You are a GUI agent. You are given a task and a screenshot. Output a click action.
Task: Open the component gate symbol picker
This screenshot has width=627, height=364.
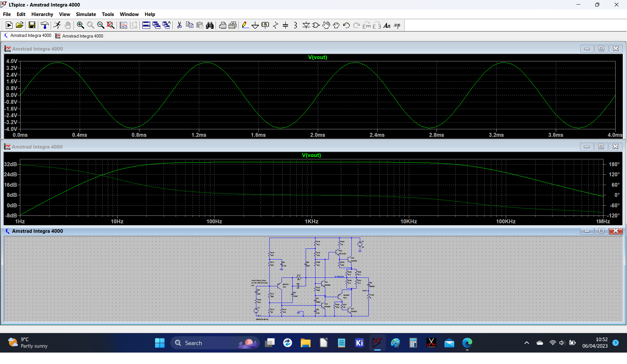point(316,25)
